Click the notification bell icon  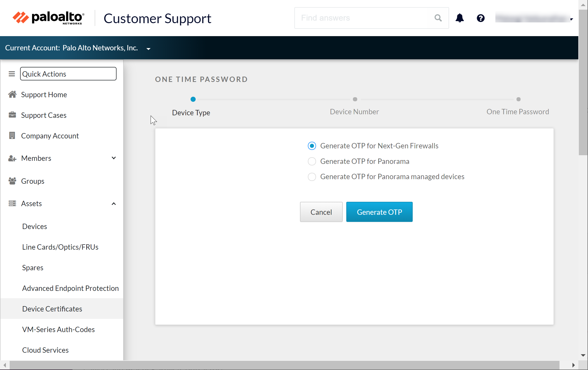[460, 18]
